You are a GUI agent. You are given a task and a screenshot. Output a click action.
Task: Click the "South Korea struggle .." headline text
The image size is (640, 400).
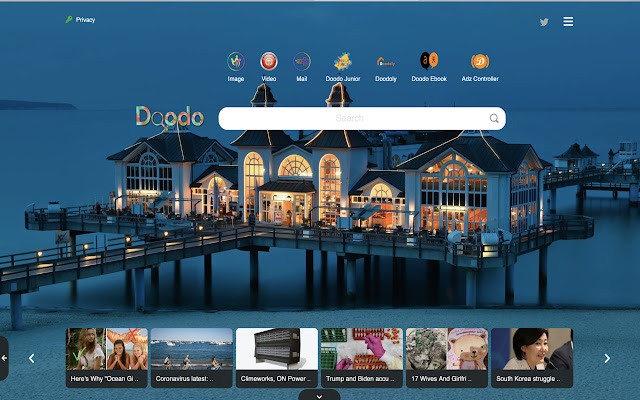[x=528, y=379]
